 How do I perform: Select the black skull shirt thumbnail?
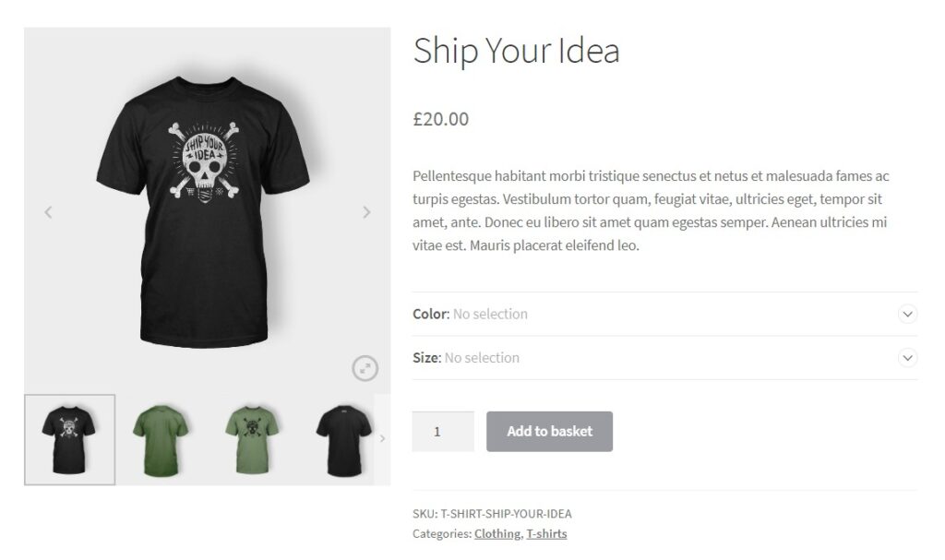tap(70, 439)
